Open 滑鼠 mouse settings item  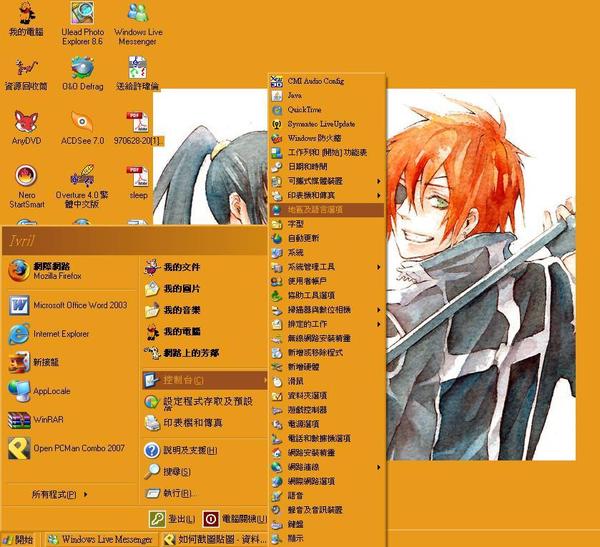pos(327,381)
